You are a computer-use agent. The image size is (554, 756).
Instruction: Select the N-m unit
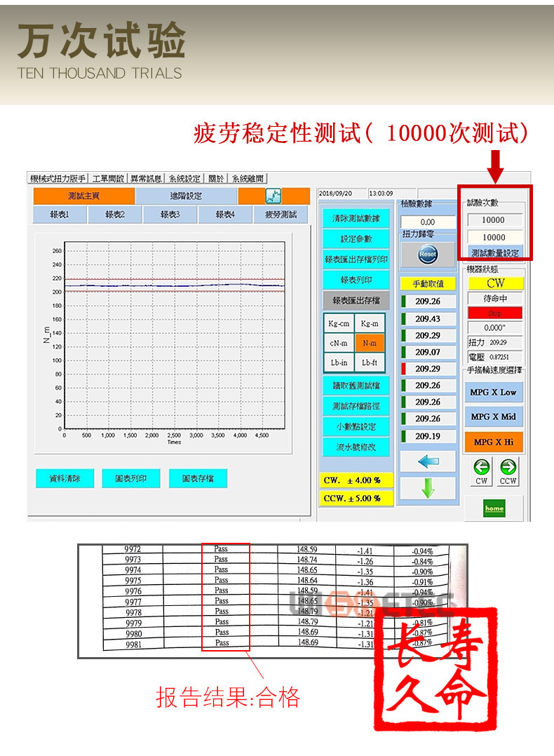tap(370, 344)
